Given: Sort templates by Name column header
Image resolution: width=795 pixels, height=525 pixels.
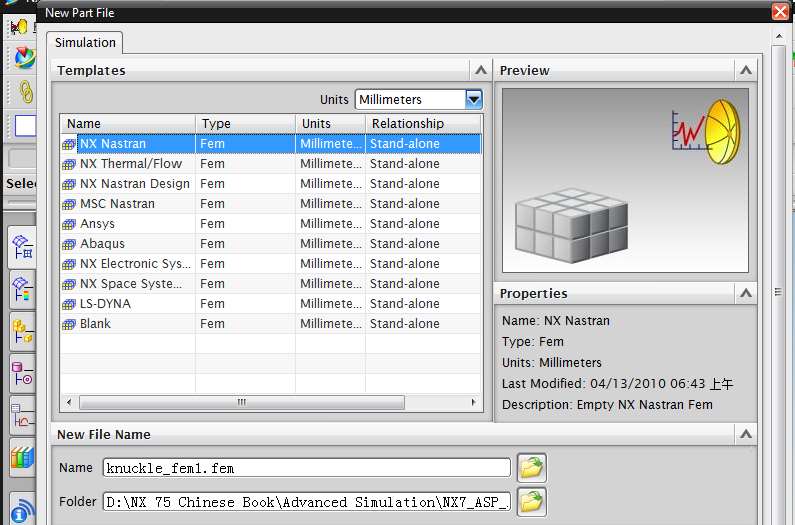Looking at the screenshot, I should point(128,124).
